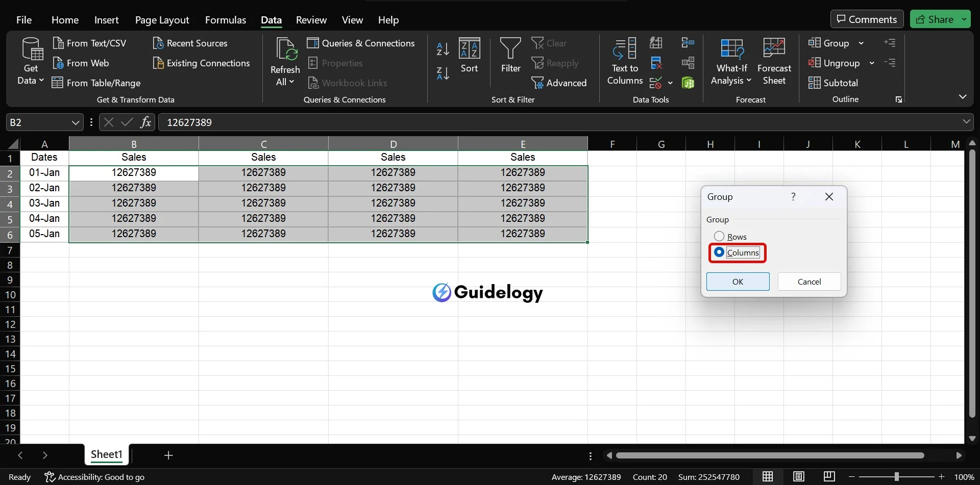Click OK in Group dialog
Image resolution: width=980 pixels, height=485 pixels.
(x=738, y=282)
